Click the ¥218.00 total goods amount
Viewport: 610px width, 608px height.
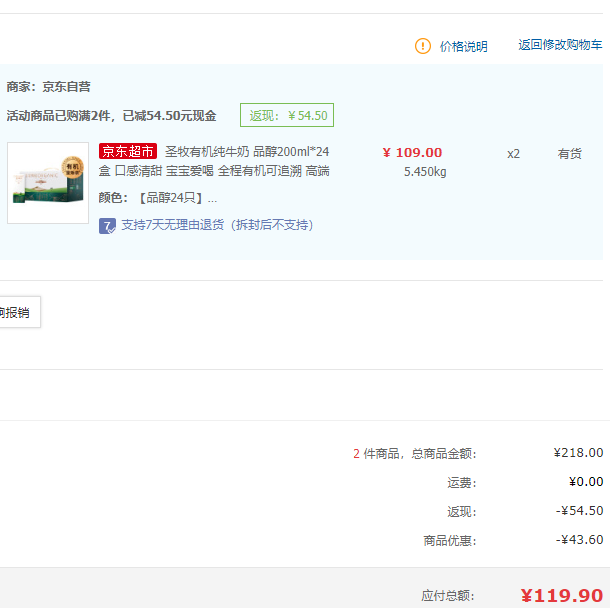pyautogui.click(x=578, y=453)
